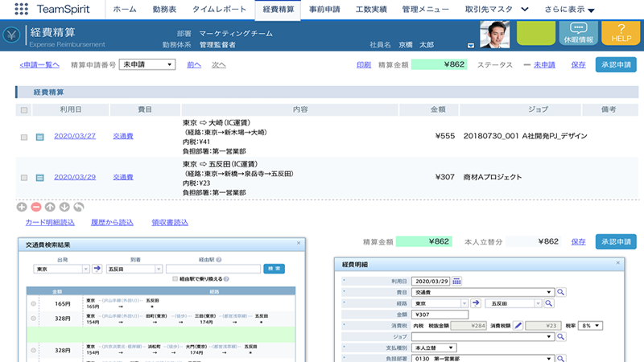Click the red delete row icon
The image size is (644, 362).
pyautogui.click(x=35, y=207)
